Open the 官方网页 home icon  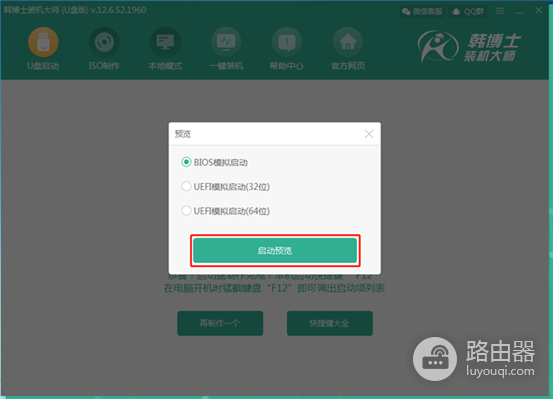(348, 42)
